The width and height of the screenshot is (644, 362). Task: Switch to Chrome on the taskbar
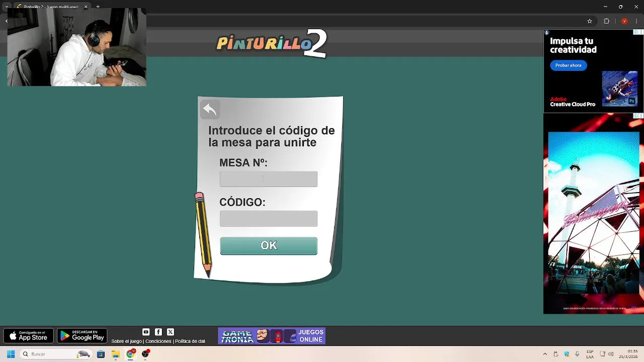[x=131, y=354]
